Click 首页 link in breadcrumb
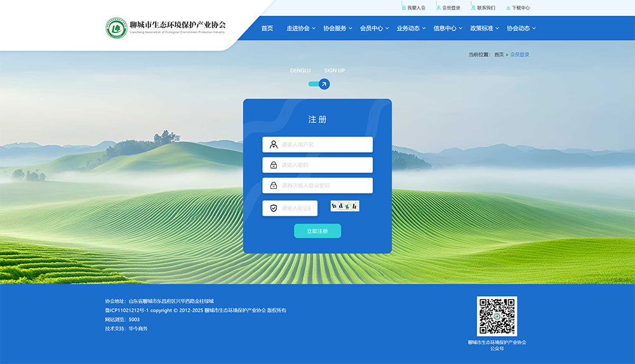 pyautogui.click(x=498, y=55)
